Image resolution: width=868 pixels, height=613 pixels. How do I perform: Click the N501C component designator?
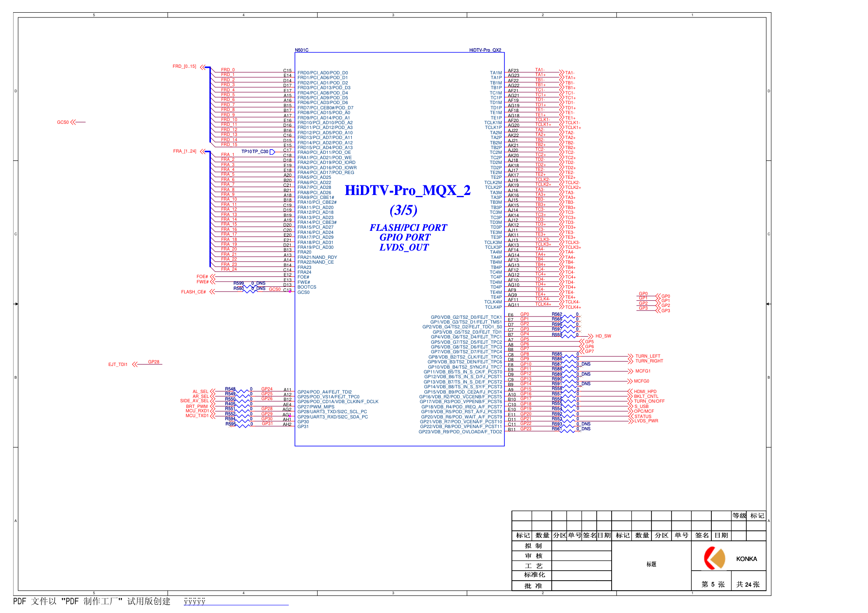click(301, 50)
